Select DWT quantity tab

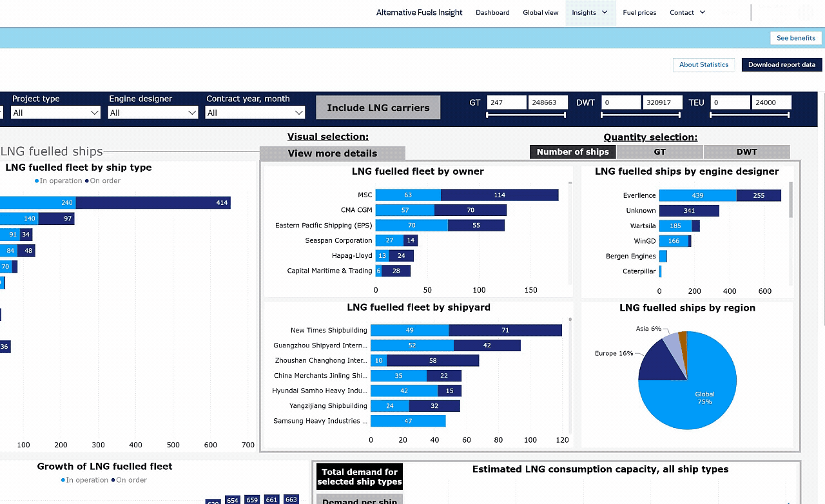pos(747,152)
